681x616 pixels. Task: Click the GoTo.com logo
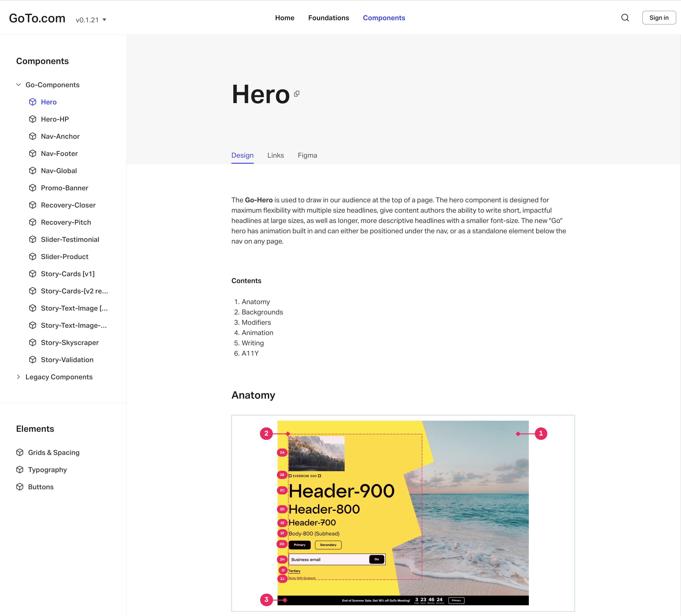[x=37, y=18]
